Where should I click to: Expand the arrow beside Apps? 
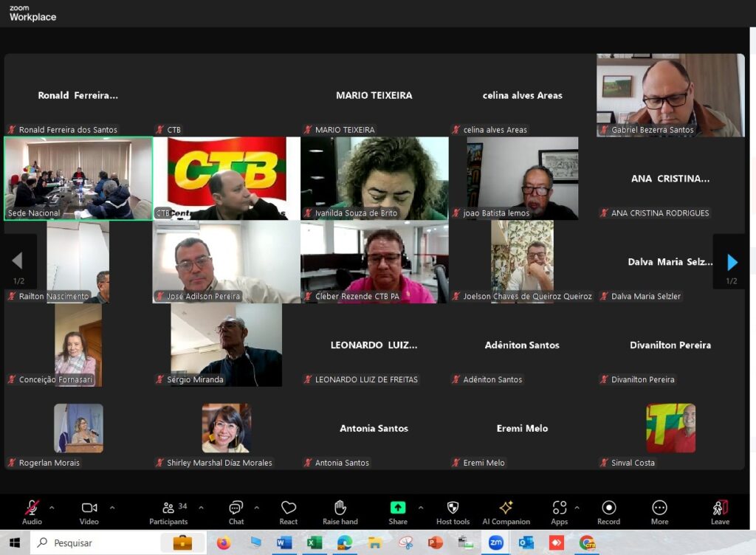577,508
